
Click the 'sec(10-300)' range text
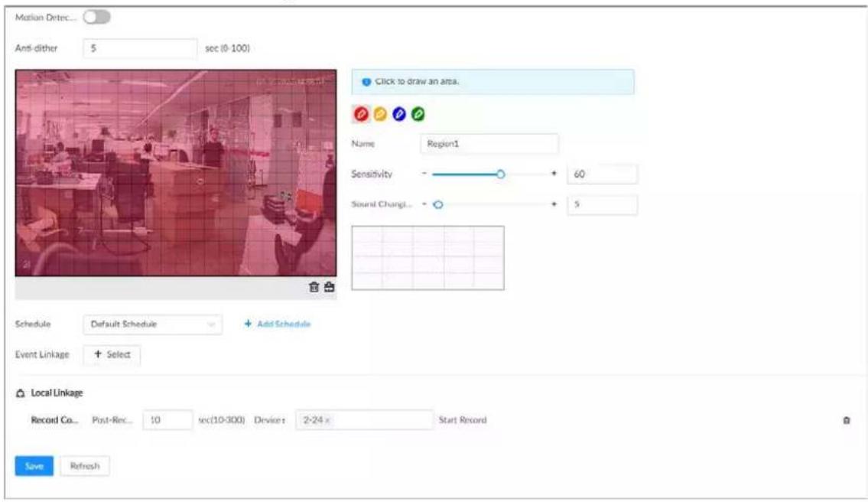[222, 420]
